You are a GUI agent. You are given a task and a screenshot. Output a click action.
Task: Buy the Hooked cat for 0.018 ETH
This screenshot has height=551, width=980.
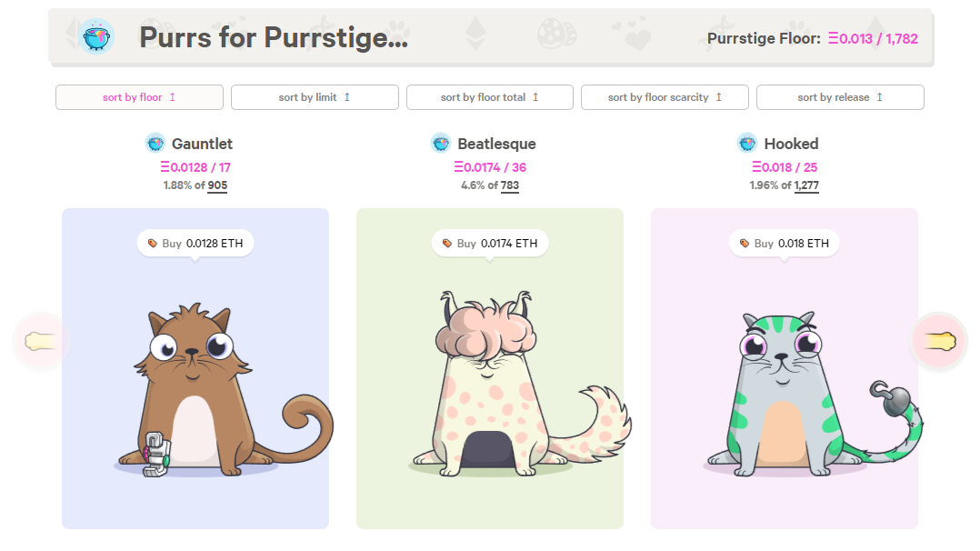point(784,244)
